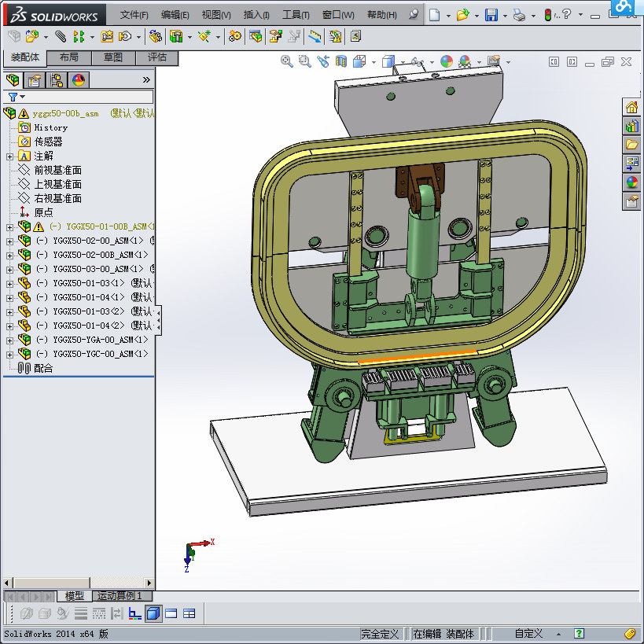Click the Apply Scene icon

click(x=465, y=61)
